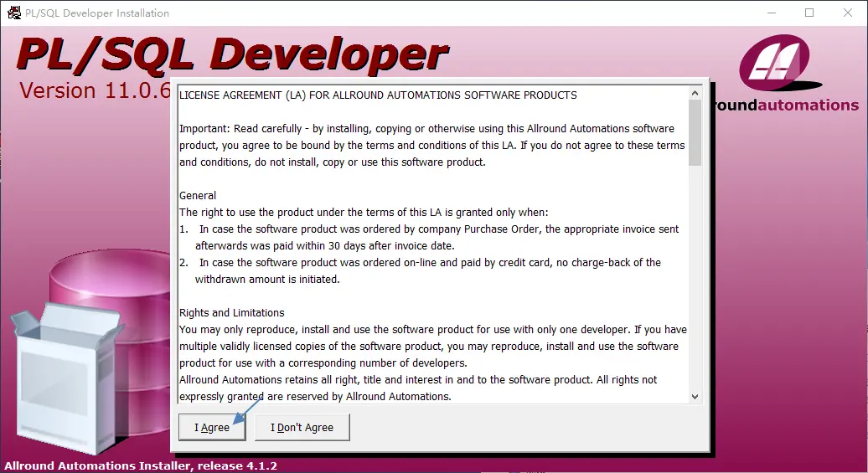Click 'expressly granted are reserved' line

[x=315, y=397]
